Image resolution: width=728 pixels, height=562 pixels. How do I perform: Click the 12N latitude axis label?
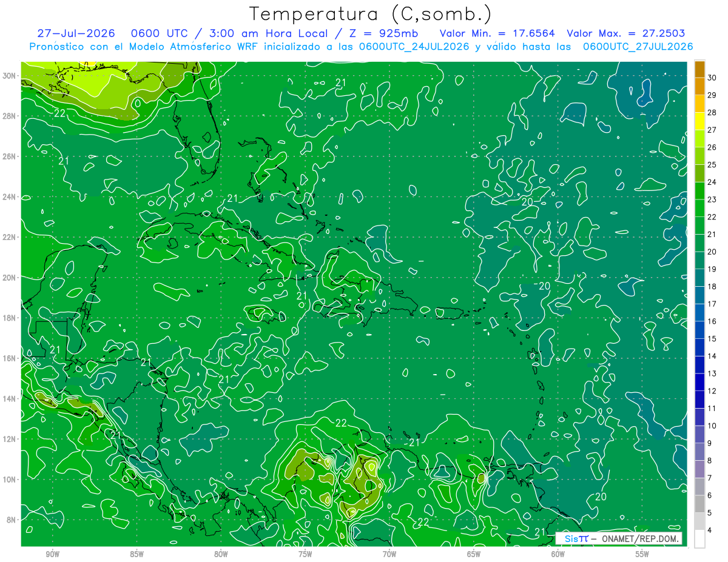(x=10, y=439)
